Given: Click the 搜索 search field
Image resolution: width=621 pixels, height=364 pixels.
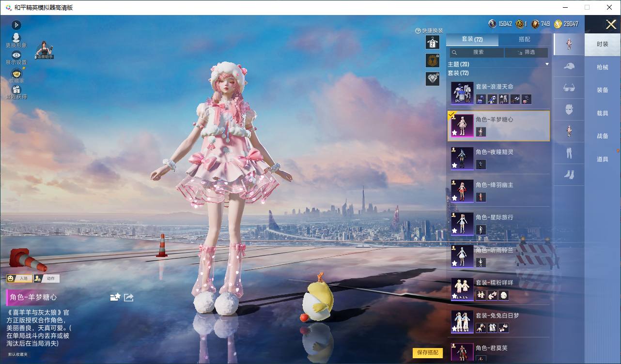Looking at the screenshot, I should (477, 52).
